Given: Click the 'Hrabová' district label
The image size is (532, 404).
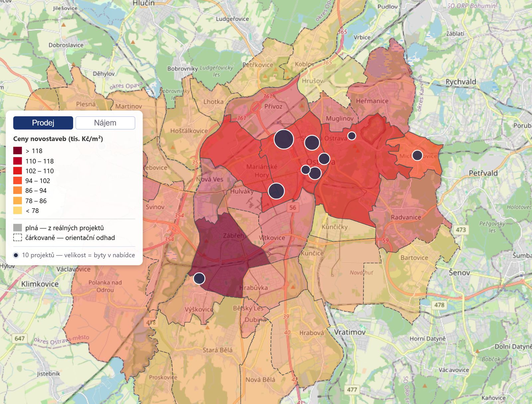Looking at the screenshot, I should pos(312,333).
